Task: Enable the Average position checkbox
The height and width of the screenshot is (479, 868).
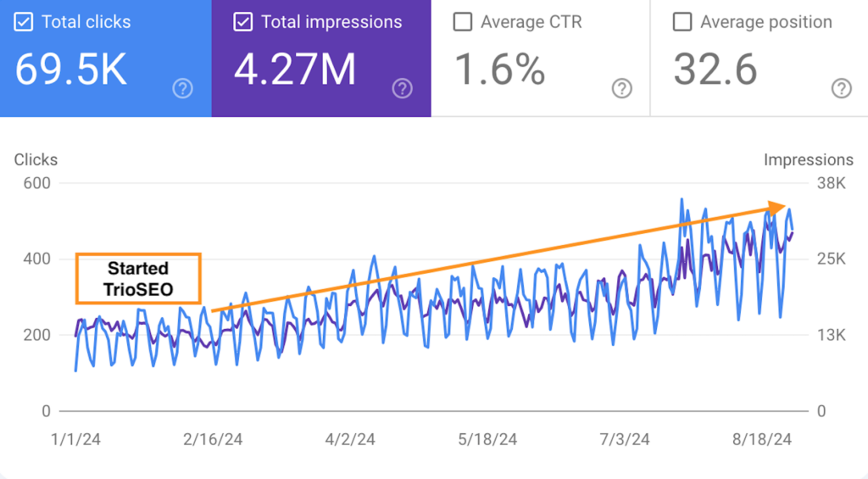Action: pos(682,22)
